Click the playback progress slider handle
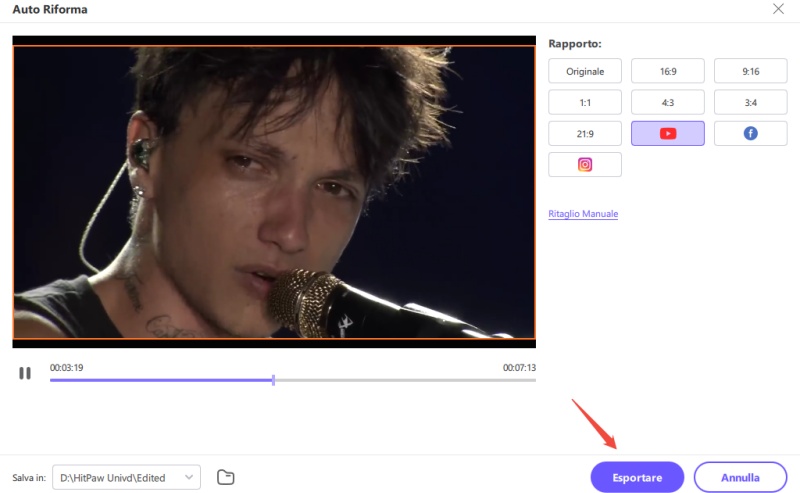Screen dimensions: 800x493 click(273, 380)
